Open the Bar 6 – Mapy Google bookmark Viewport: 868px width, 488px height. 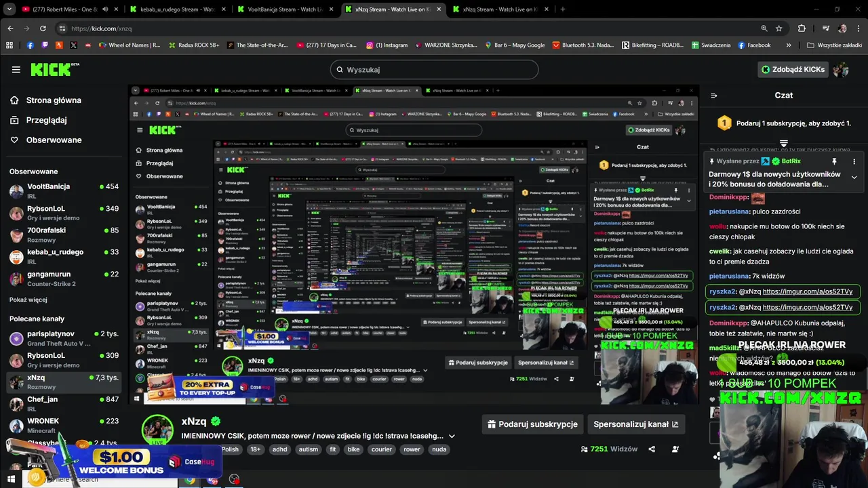click(x=515, y=45)
